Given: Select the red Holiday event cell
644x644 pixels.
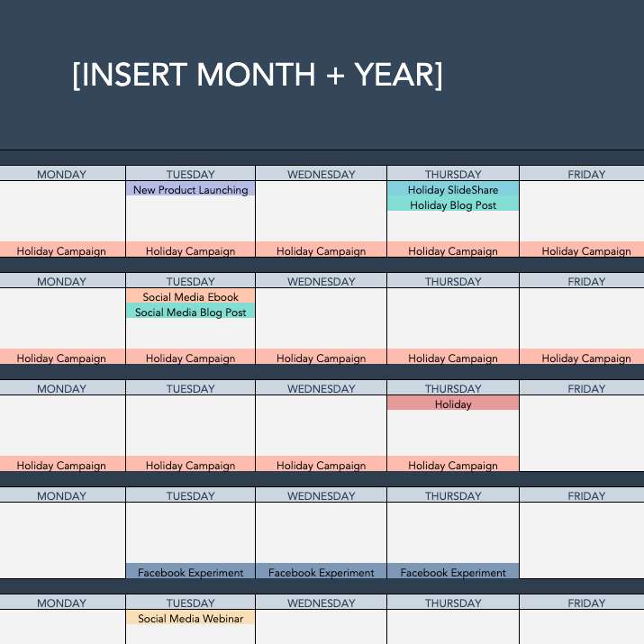Looking at the screenshot, I should pos(453,404).
